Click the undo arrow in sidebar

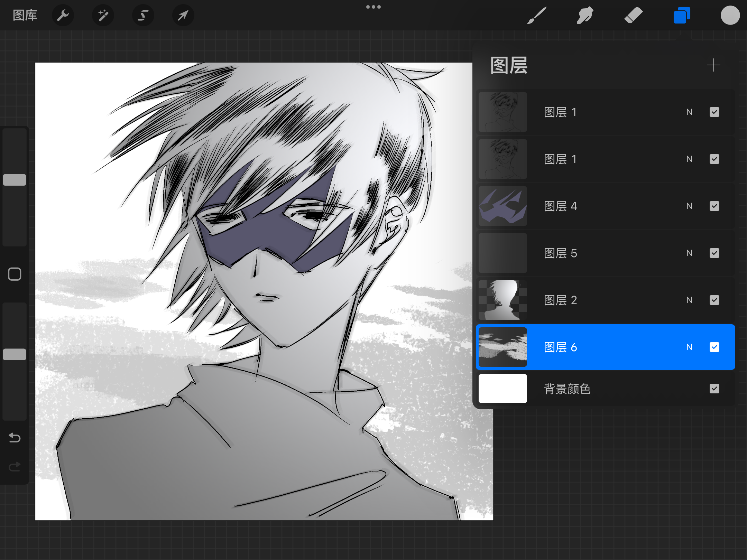15,438
